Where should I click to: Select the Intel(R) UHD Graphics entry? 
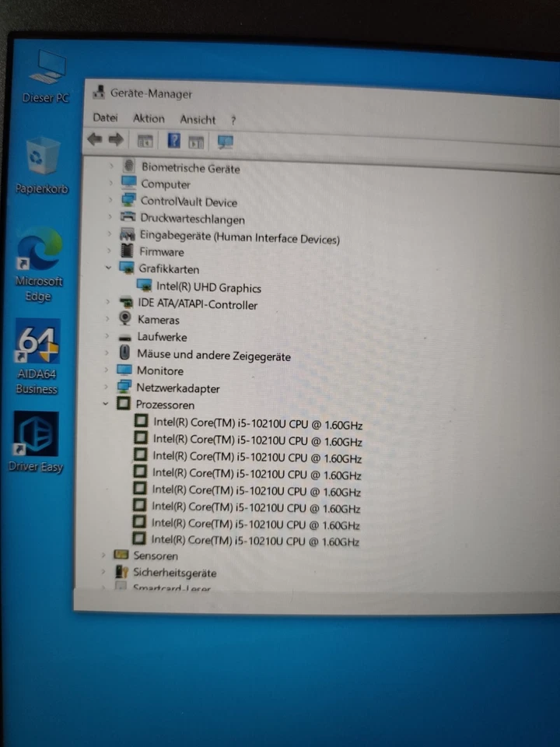click(x=208, y=287)
